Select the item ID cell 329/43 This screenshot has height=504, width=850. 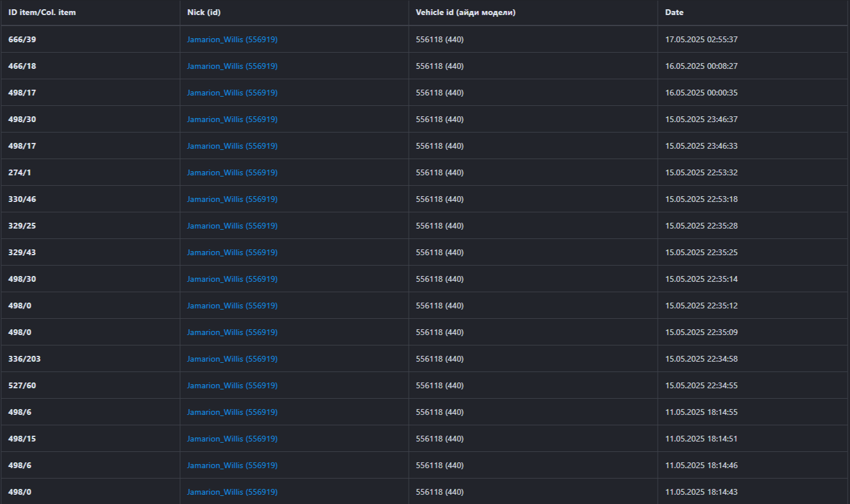click(x=22, y=252)
